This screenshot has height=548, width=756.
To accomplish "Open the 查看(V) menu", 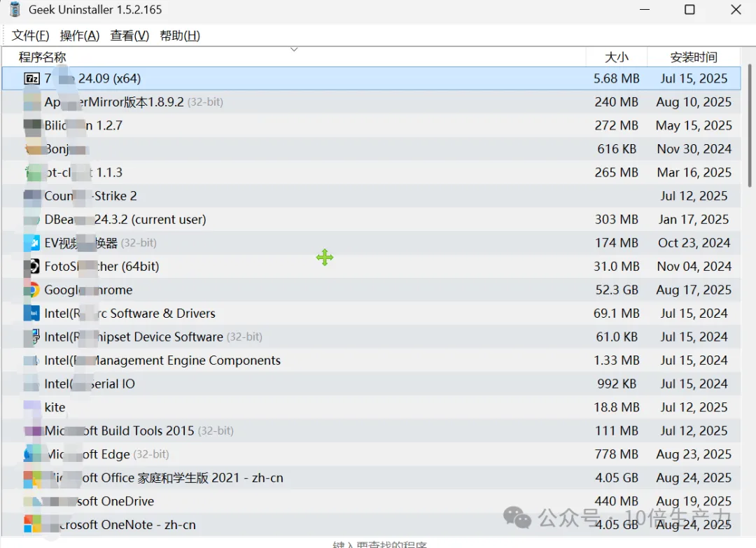I will coord(129,36).
